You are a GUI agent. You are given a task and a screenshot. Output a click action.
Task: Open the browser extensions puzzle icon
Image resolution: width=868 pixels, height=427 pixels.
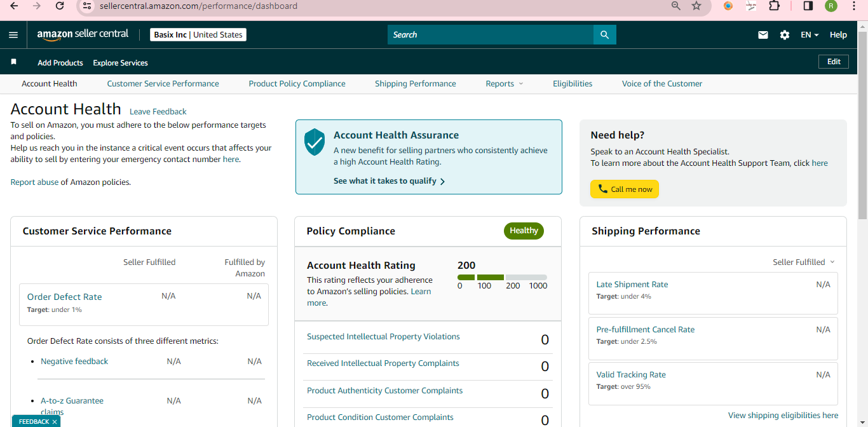pyautogui.click(x=774, y=6)
